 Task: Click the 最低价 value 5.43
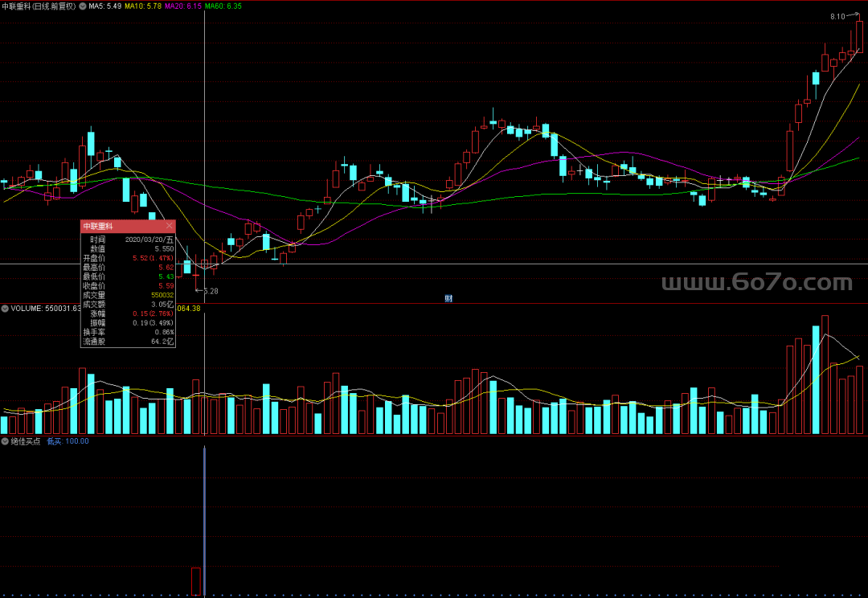[166, 276]
